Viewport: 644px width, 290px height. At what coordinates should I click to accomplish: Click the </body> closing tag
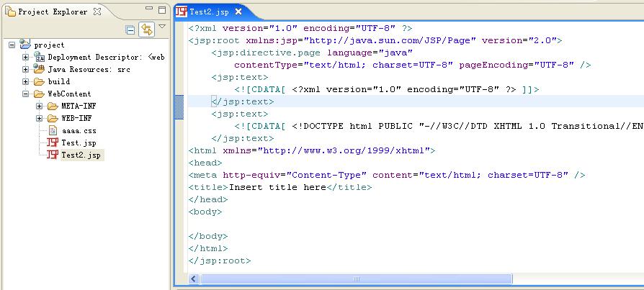coord(207,236)
